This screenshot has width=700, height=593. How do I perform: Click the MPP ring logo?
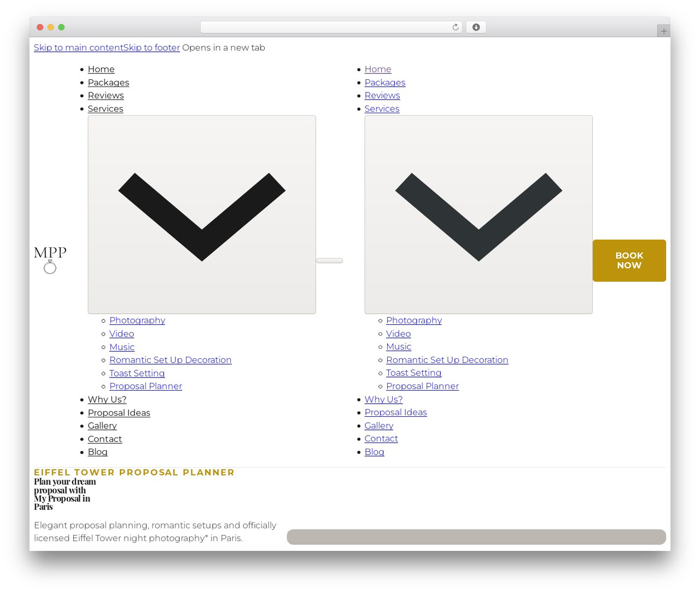(x=50, y=260)
